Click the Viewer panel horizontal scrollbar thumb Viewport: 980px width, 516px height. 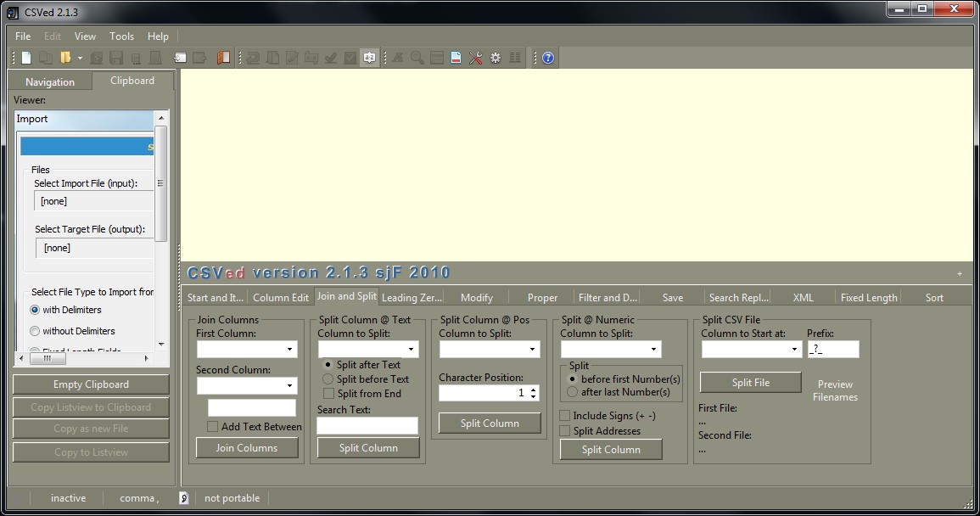point(48,358)
